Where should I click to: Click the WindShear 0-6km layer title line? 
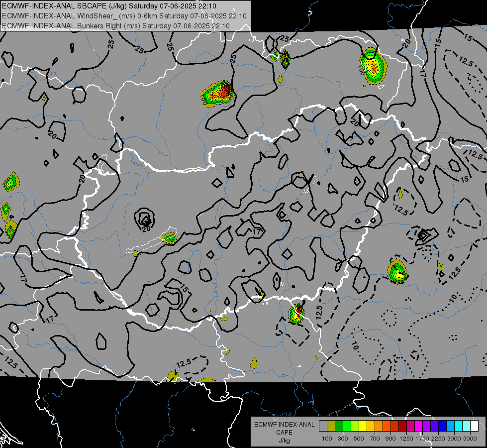124,16
